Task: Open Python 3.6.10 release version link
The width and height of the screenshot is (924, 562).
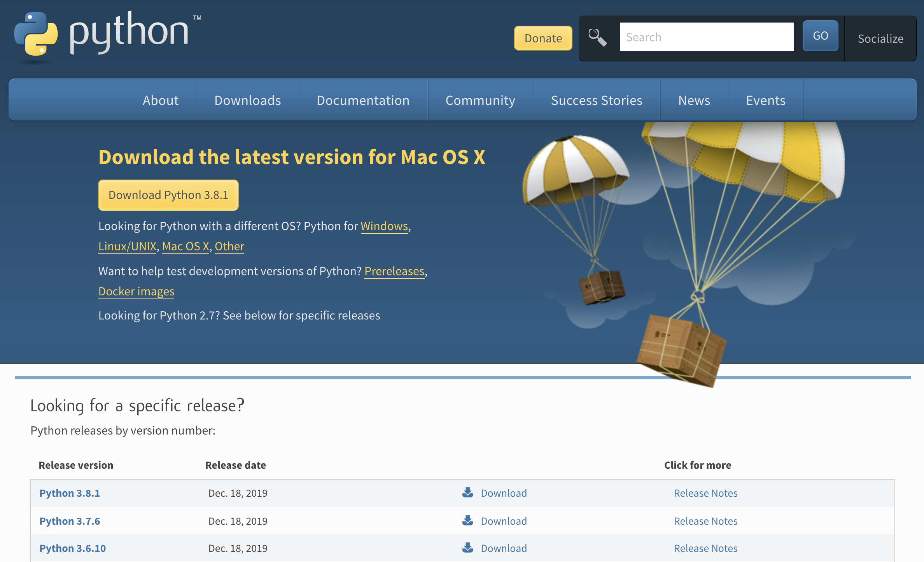Action: click(x=73, y=548)
